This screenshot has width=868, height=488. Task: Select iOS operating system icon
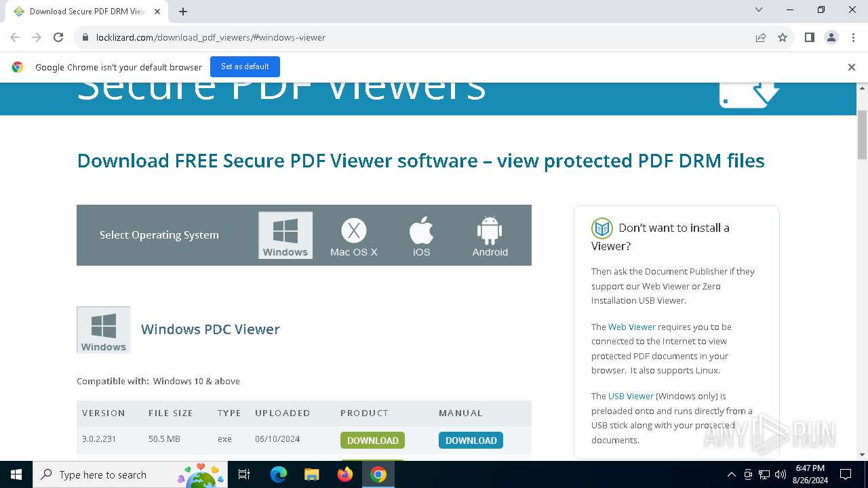[x=421, y=237]
